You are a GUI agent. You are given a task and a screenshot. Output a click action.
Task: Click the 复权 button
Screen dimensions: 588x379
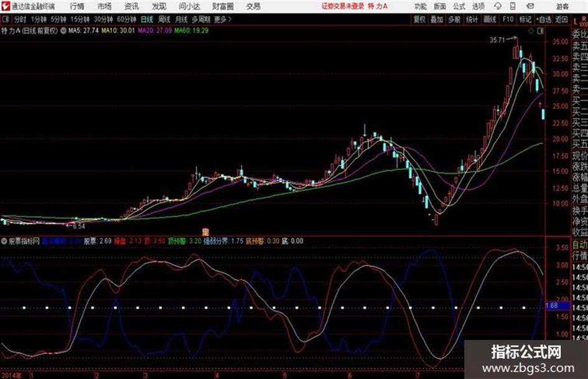[419, 19]
